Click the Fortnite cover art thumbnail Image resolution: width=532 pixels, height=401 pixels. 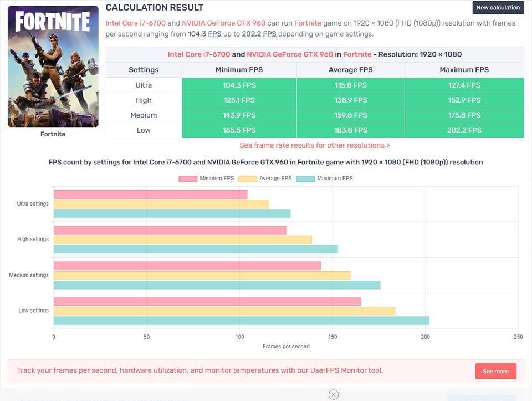[x=53, y=67]
